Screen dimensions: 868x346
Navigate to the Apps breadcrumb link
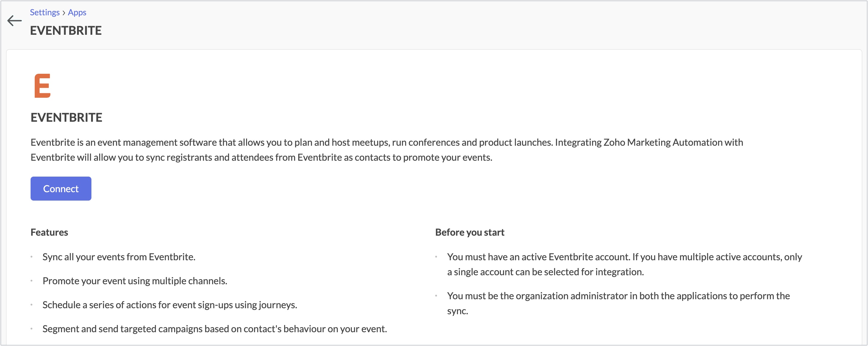77,13
